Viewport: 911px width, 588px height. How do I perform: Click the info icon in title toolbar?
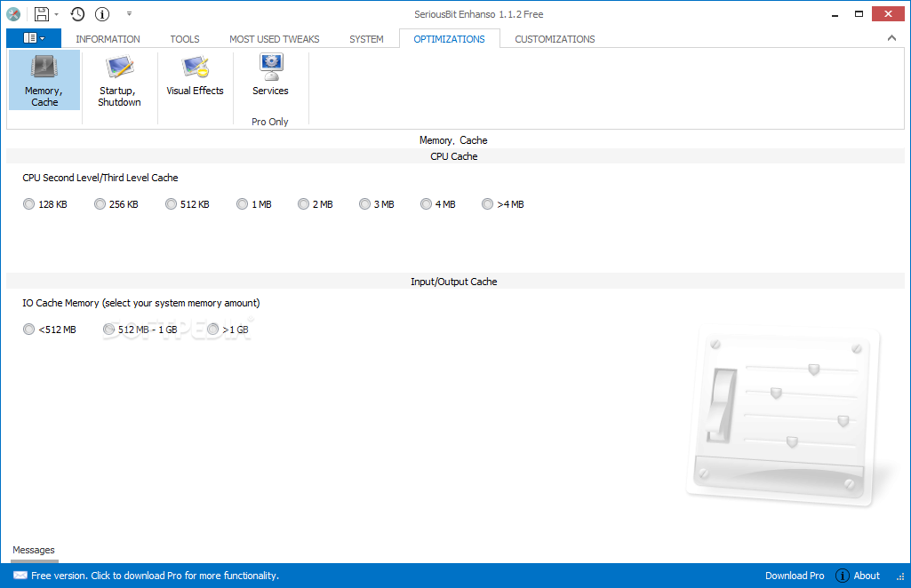[x=102, y=14]
